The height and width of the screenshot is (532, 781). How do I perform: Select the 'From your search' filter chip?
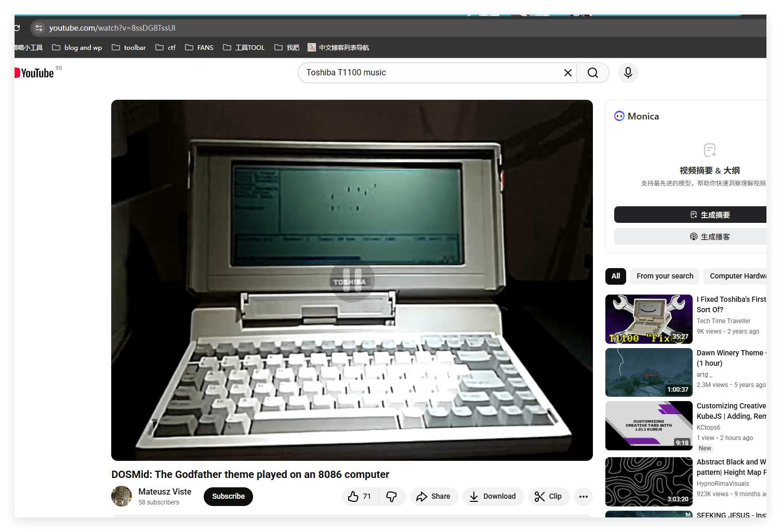pos(665,276)
